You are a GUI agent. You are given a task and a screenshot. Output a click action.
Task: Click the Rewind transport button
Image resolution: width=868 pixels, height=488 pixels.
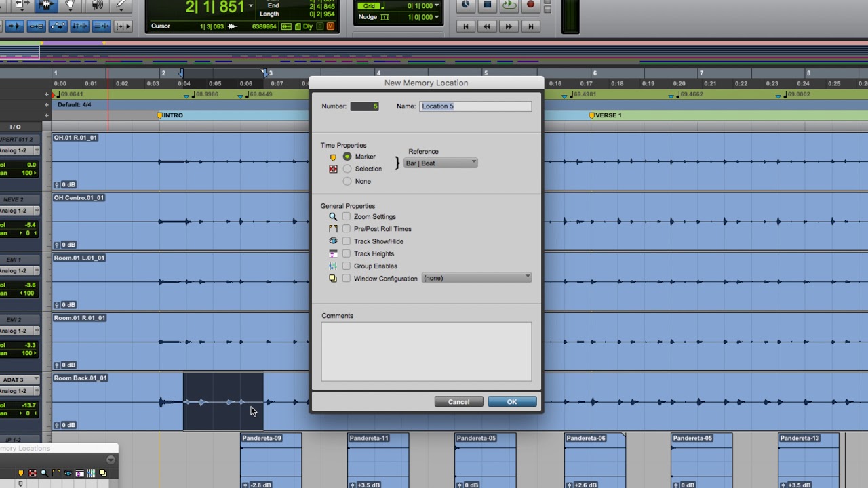tap(487, 26)
